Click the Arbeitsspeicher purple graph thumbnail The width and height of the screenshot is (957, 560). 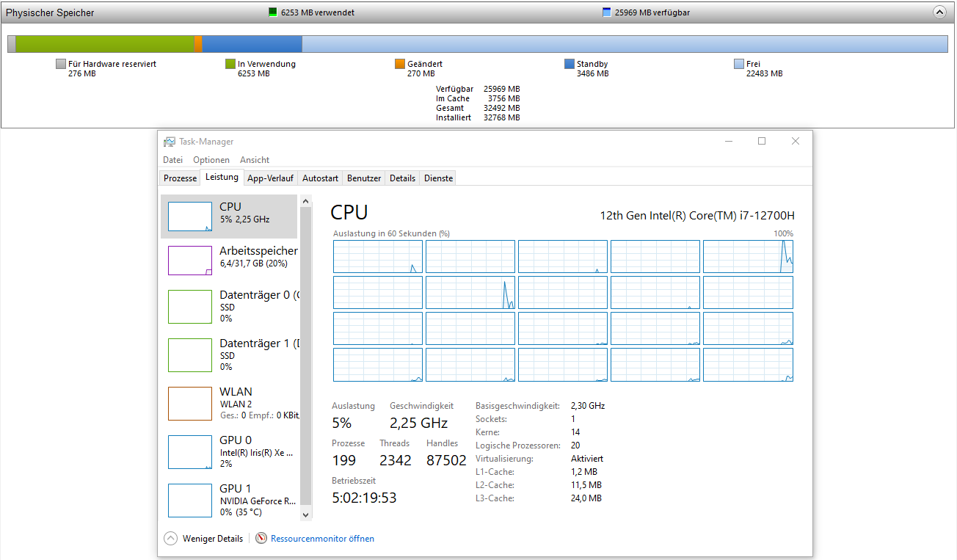(x=190, y=261)
